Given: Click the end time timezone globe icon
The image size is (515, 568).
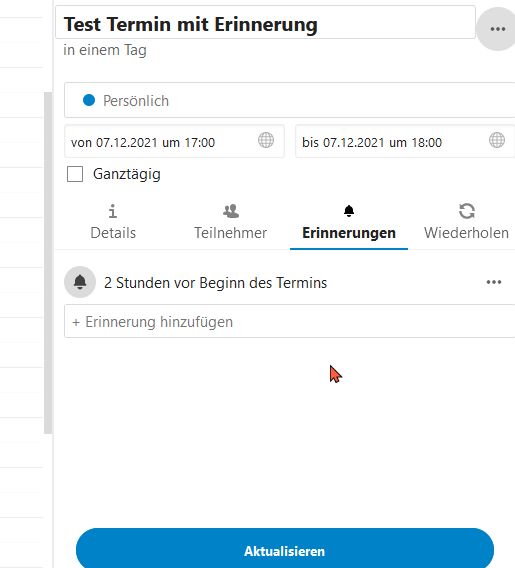Looking at the screenshot, I should pyautogui.click(x=497, y=140).
